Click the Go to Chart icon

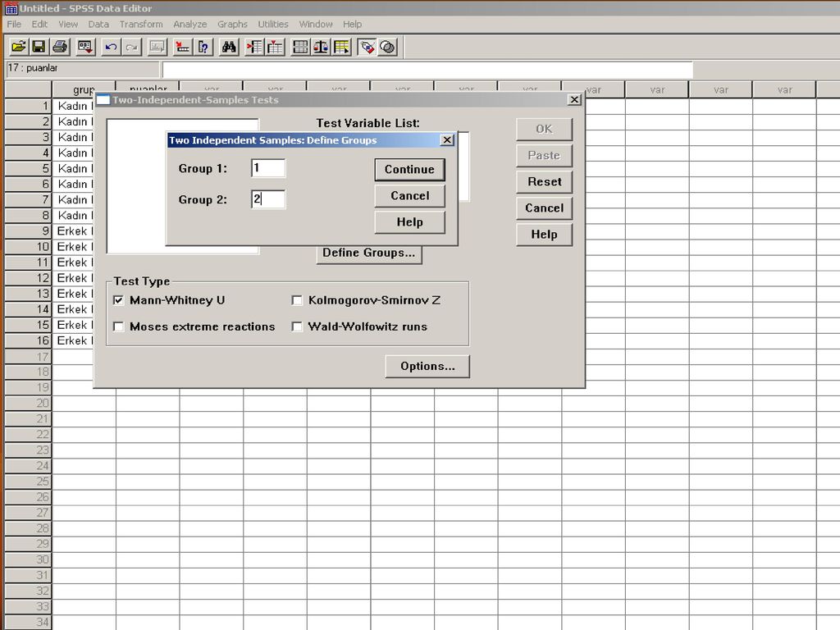157,47
